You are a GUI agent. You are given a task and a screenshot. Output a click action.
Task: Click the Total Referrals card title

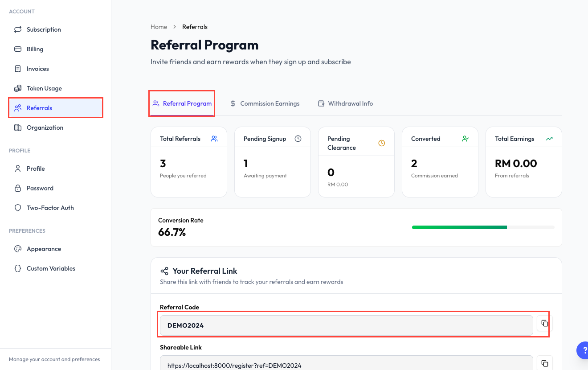(180, 139)
